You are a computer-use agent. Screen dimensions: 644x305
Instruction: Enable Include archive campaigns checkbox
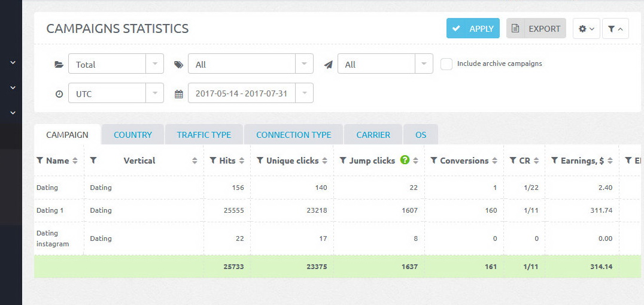click(x=446, y=64)
